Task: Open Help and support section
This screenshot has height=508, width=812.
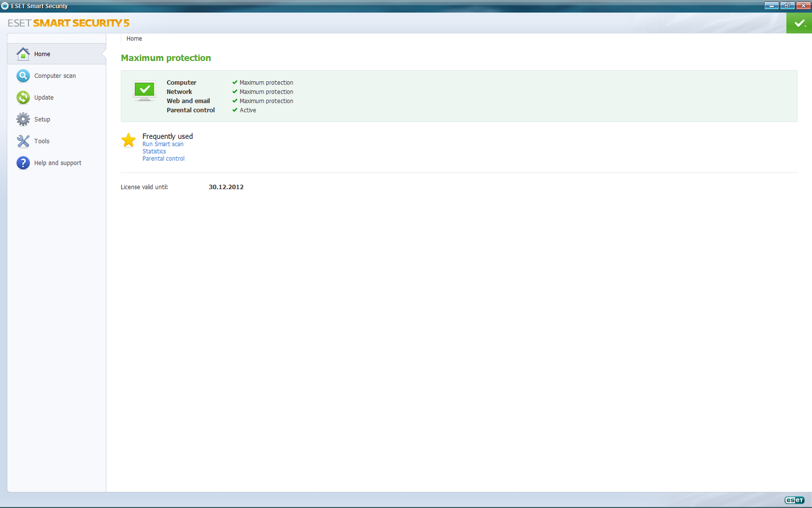Action: point(57,163)
